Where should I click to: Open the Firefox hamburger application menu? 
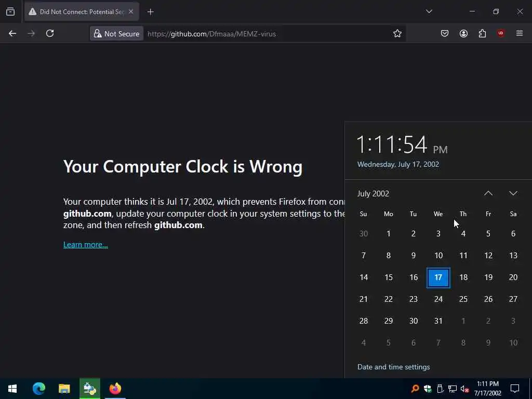[x=520, y=33]
